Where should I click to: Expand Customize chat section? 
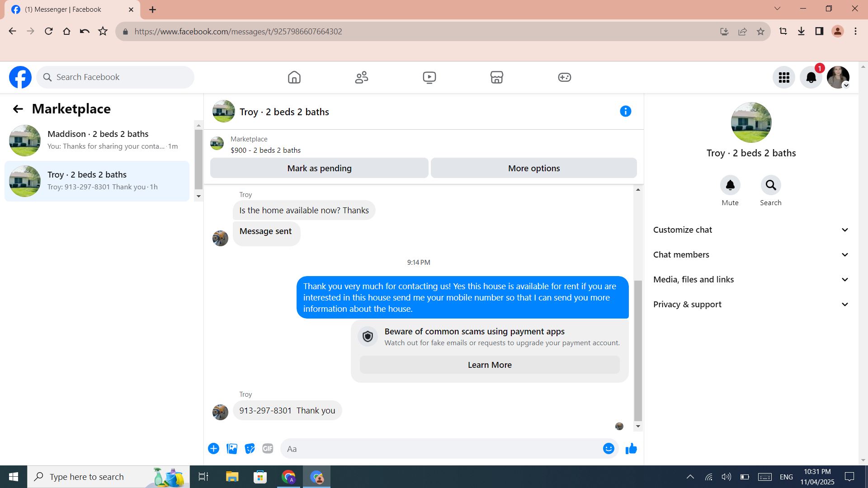coord(751,230)
